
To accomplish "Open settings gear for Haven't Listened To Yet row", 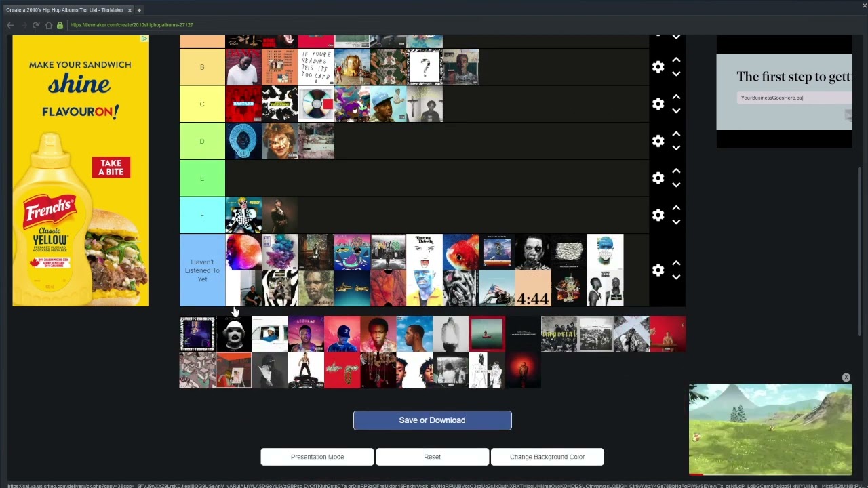I will point(658,270).
